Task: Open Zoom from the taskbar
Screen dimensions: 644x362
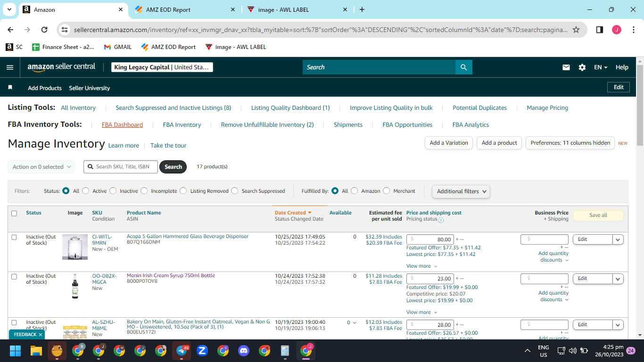Action: [202, 351]
